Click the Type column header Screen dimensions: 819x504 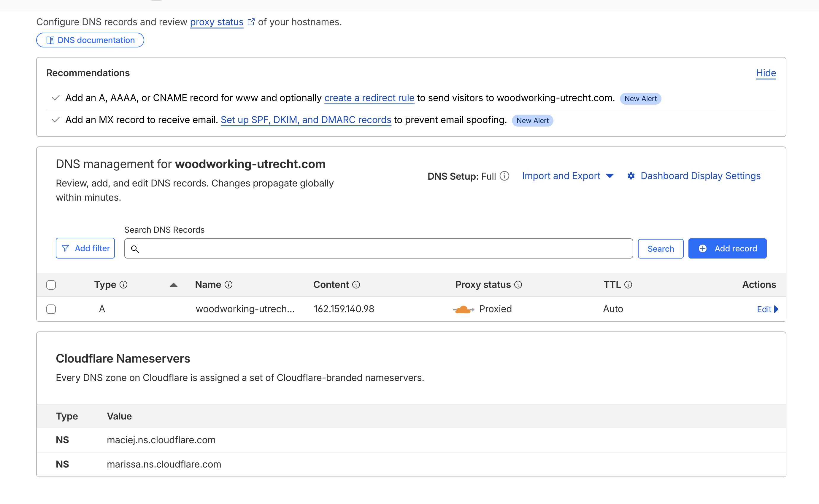(x=105, y=285)
